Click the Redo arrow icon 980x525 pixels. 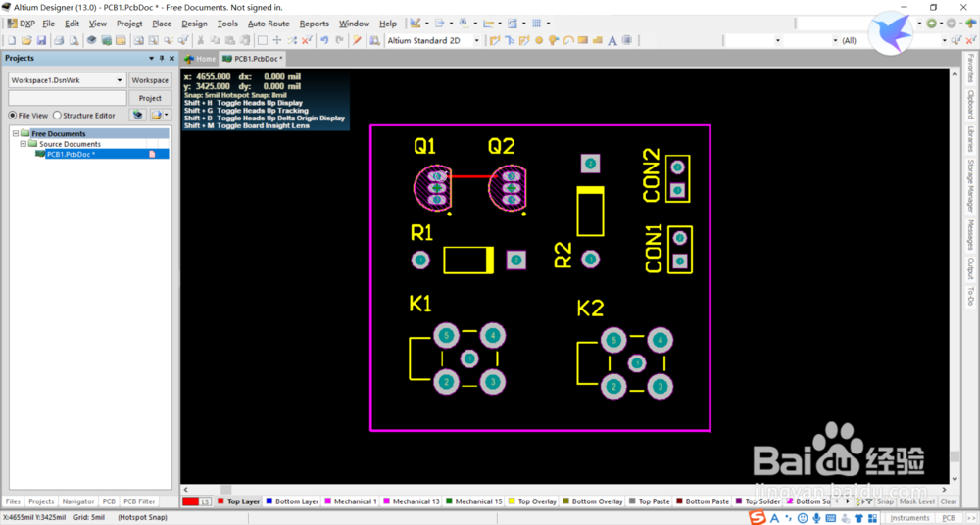[x=339, y=40]
